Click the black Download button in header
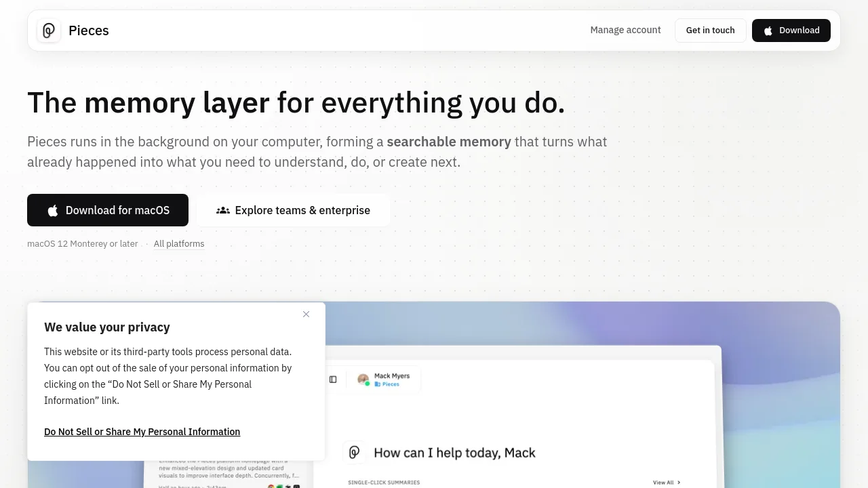Viewport: 868px width, 488px height. (791, 30)
